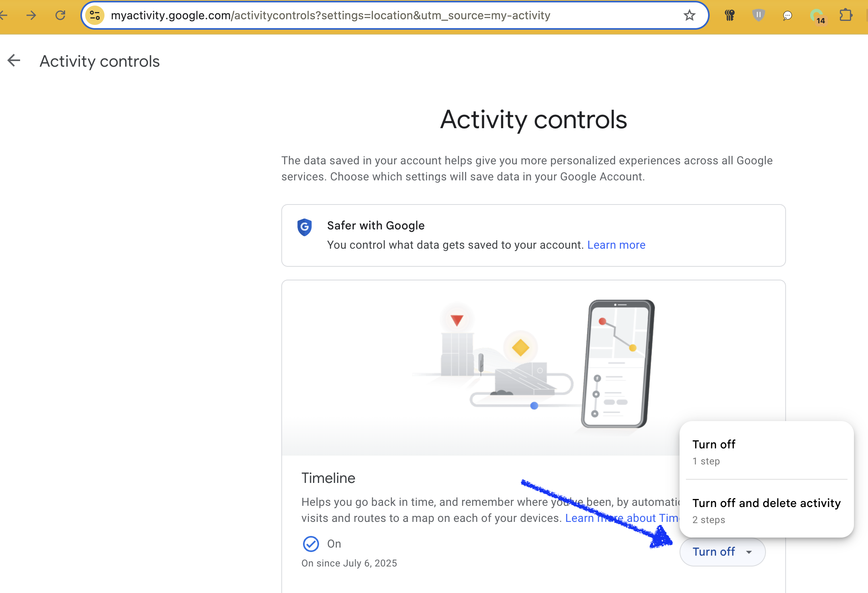Select Turn off 1 step option

(x=766, y=452)
